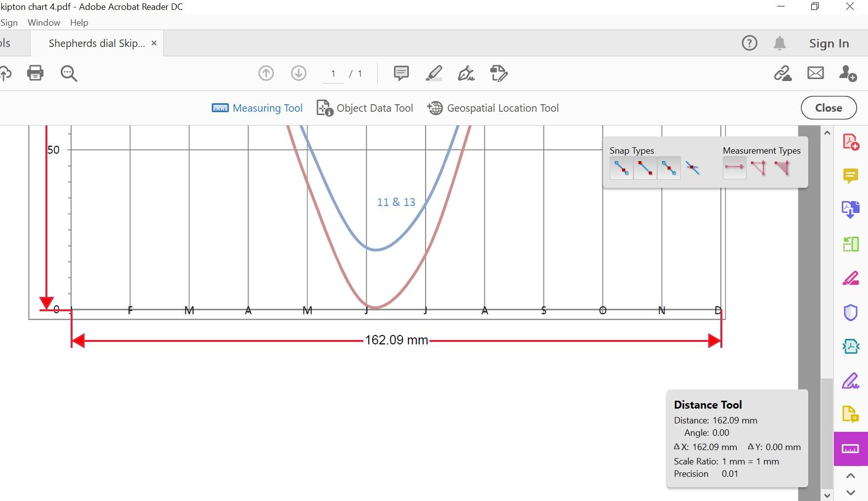The width and height of the screenshot is (868, 501).
Task: Open the help question mark
Action: pos(750,43)
